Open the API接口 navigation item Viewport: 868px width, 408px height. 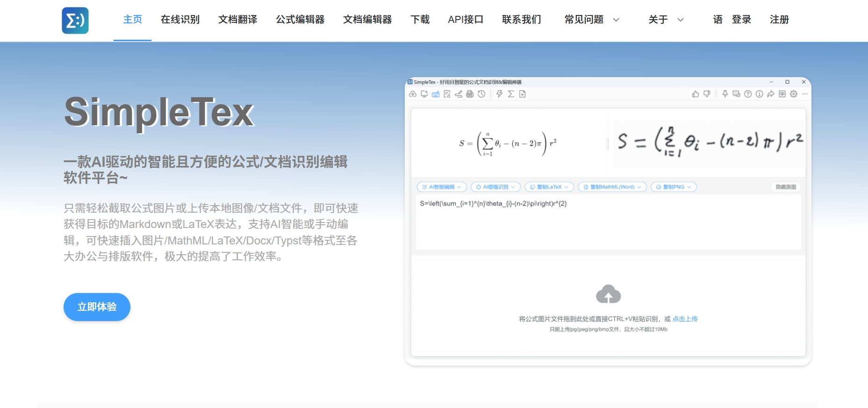pyautogui.click(x=466, y=20)
